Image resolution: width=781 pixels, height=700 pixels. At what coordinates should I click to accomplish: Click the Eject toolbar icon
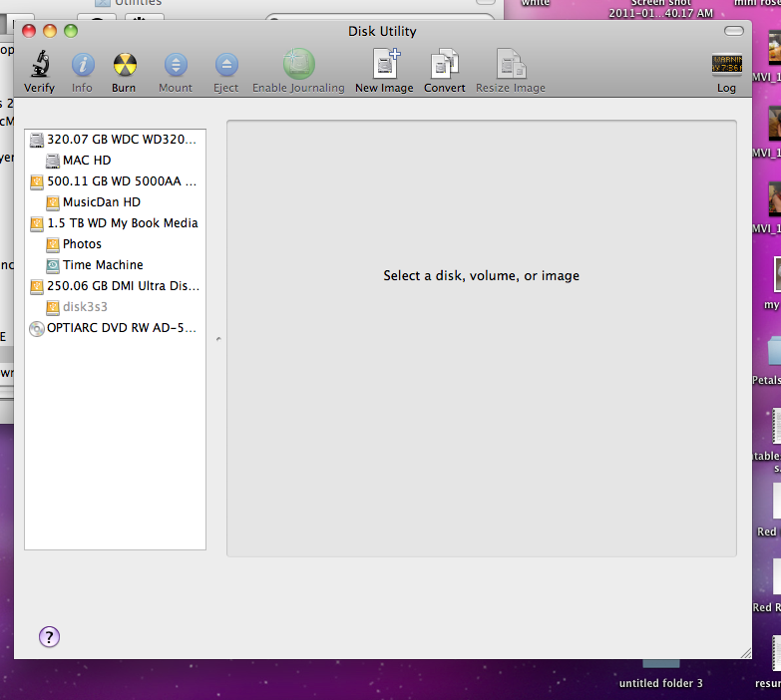point(226,65)
